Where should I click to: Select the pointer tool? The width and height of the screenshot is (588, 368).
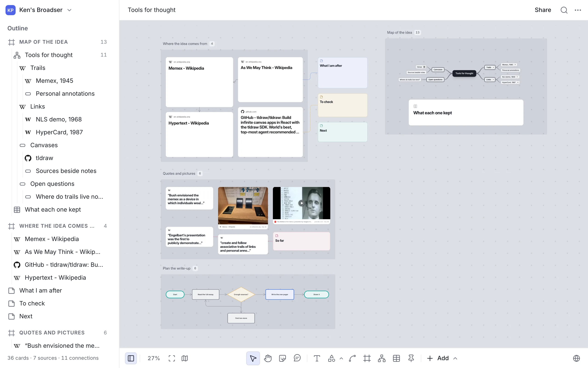(253, 358)
